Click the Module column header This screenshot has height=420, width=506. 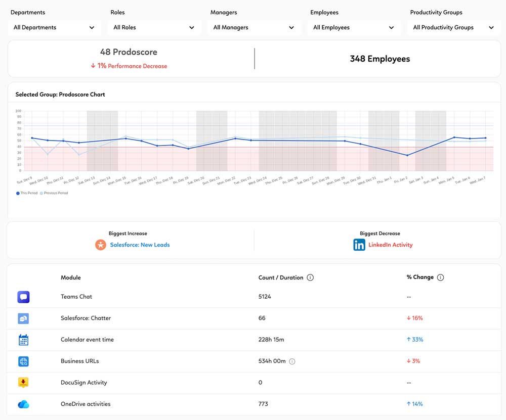click(x=71, y=277)
